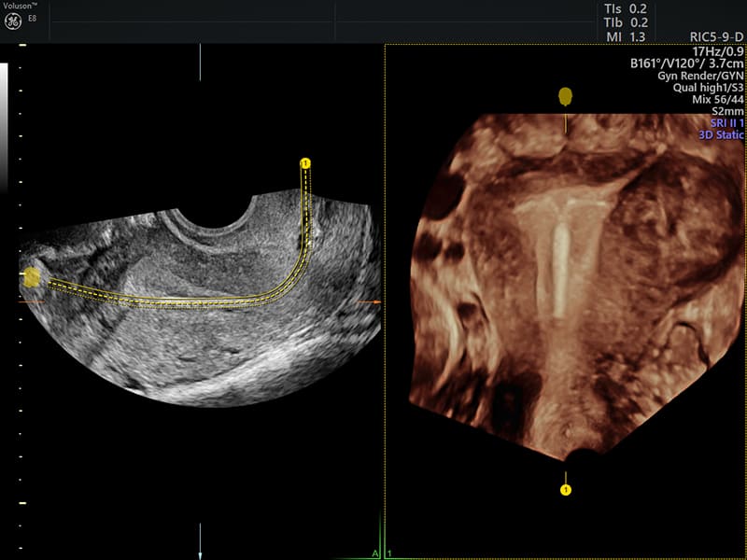Click the Voluson product name text

click(x=19, y=5)
